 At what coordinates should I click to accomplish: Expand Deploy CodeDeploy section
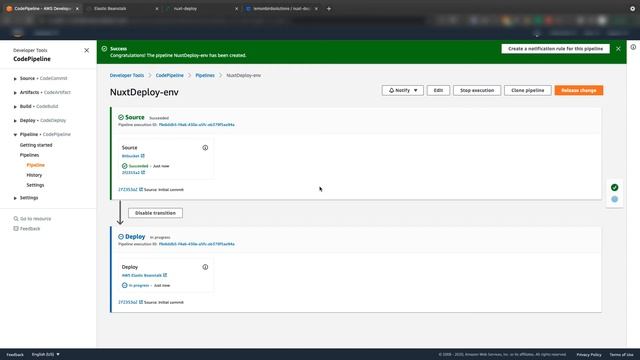(15, 121)
